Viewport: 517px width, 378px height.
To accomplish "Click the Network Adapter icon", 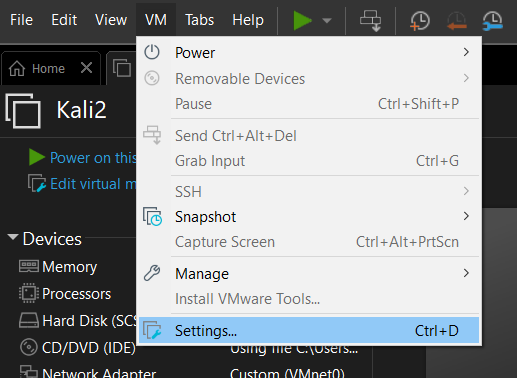I will tap(29, 372).
